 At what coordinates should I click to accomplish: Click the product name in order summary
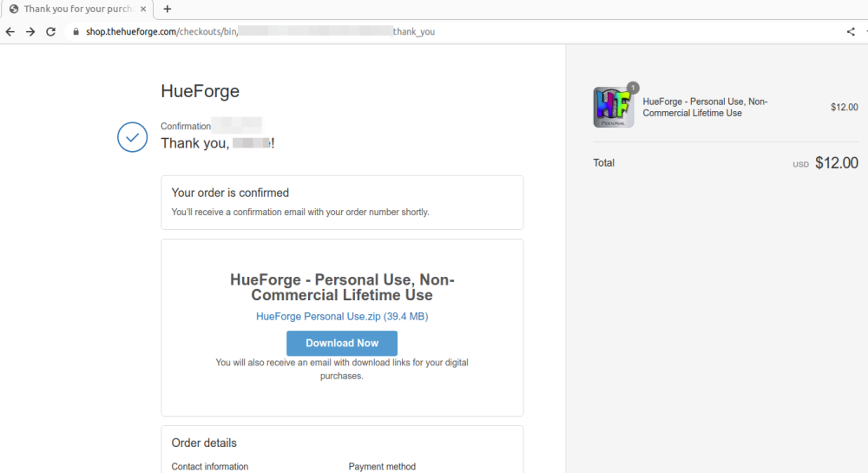[x=705, y=108]
